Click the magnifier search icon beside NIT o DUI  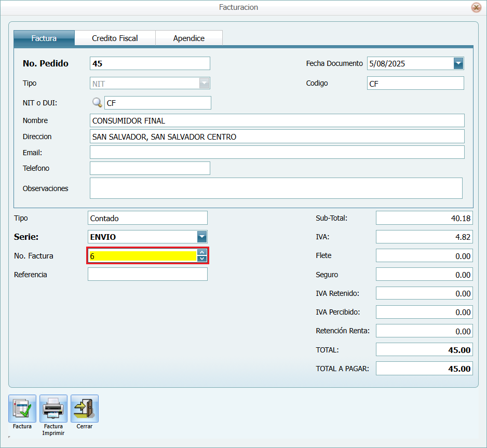(x=97, y=103)
